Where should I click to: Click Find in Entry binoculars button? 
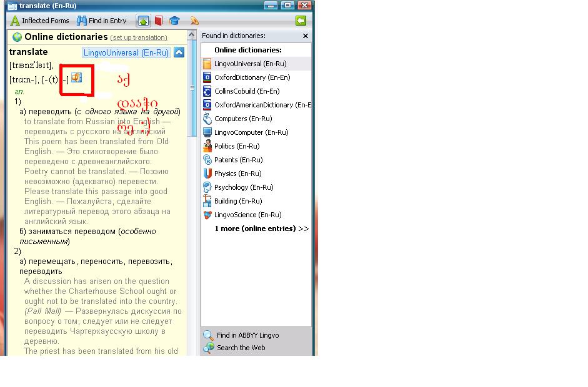[x=102, y=21]
